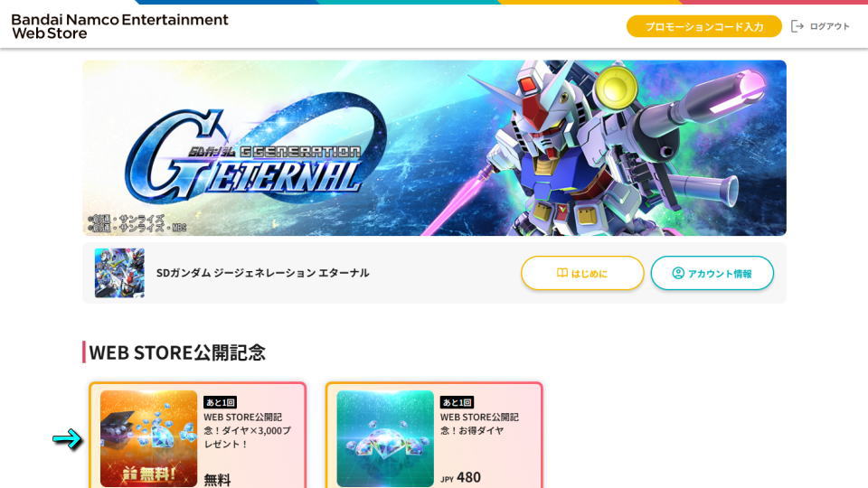Viewport: 868px width, 488px height.
Task: Click the WEB STORE公開記念 section heading
Action: [x=177, y=352]
